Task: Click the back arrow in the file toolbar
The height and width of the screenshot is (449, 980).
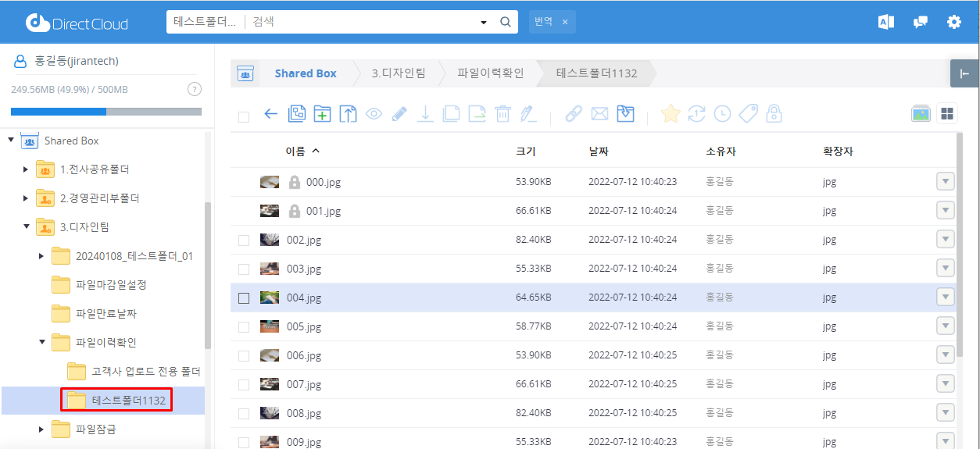Action: point(270,114)
